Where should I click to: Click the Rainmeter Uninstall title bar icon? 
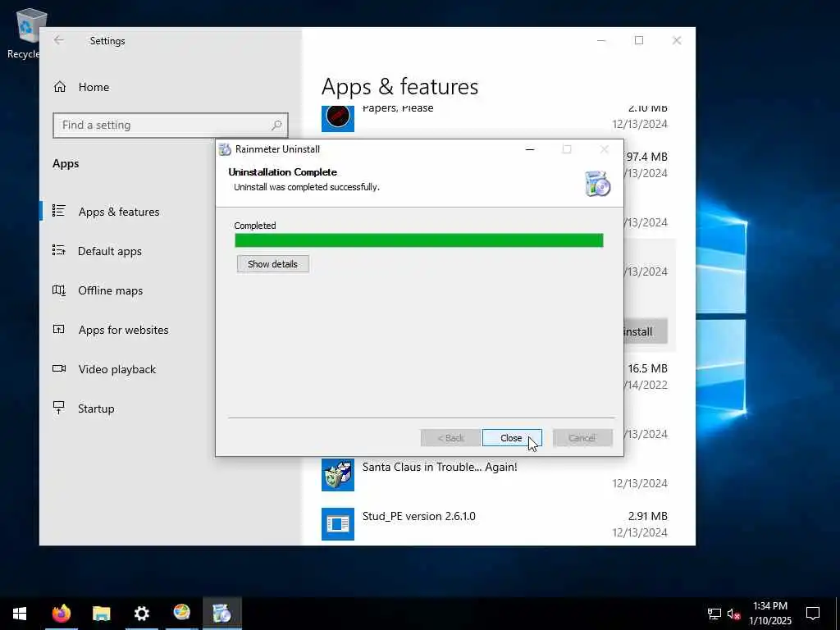[225, 149]
